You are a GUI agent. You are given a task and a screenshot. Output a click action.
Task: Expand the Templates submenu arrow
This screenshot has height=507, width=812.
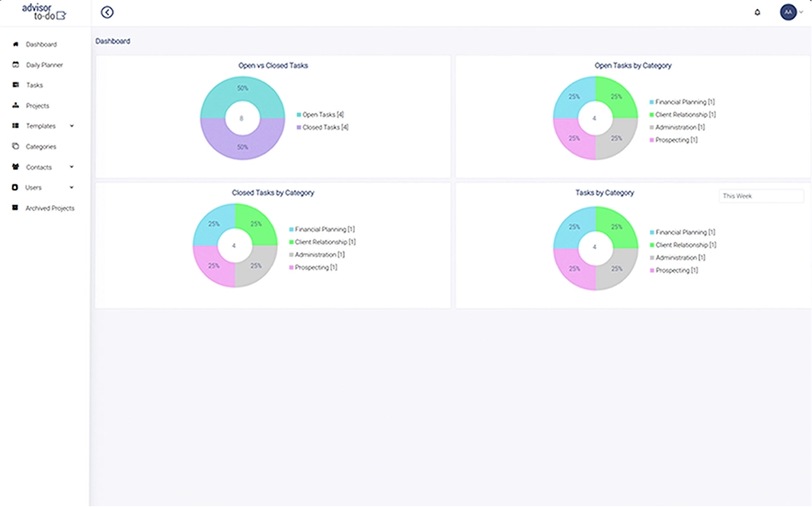72,126
